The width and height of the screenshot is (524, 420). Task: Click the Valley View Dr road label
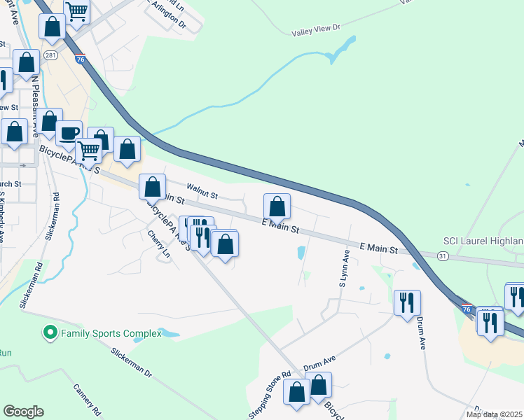[315, 30]
